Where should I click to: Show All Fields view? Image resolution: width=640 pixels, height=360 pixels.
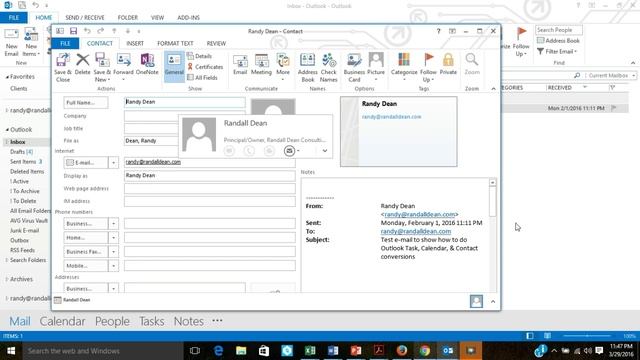coord(202,78)
